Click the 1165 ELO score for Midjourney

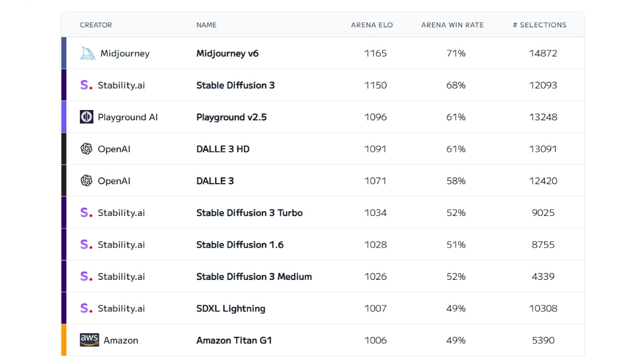[376, 53]
